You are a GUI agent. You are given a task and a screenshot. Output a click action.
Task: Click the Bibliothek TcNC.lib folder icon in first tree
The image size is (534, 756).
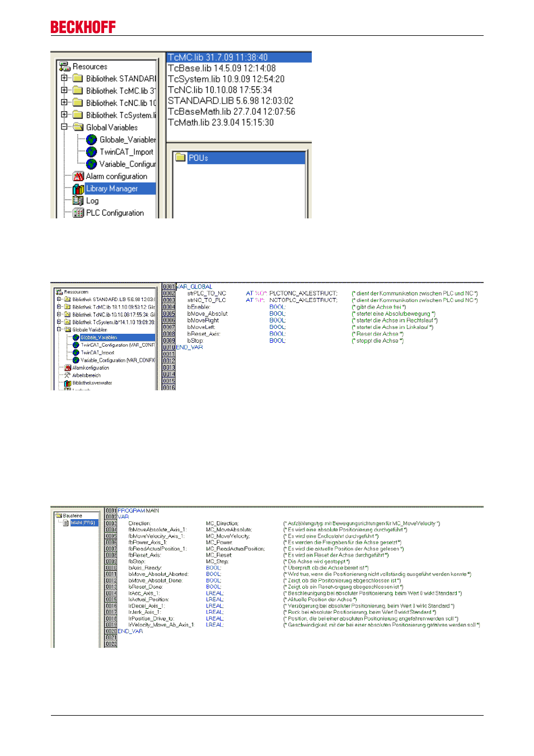point(78,103)
